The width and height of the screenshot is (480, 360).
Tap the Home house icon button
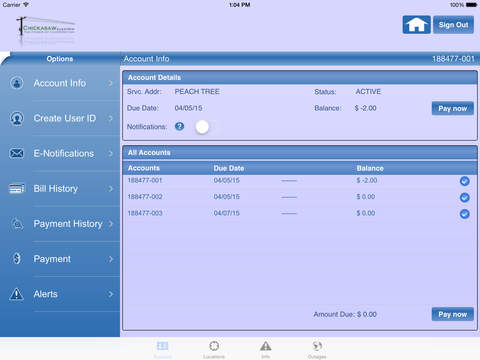pyautogui.click(x=416, y=25)
